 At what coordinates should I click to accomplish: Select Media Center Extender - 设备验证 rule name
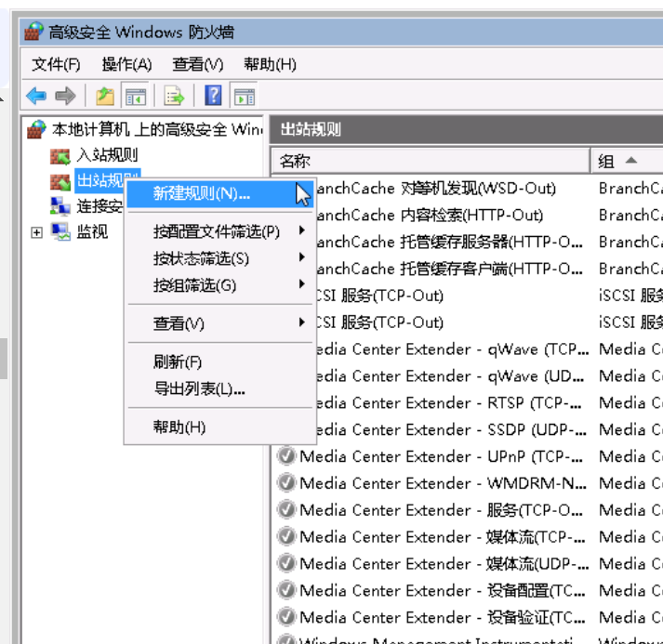coord(443,617)
